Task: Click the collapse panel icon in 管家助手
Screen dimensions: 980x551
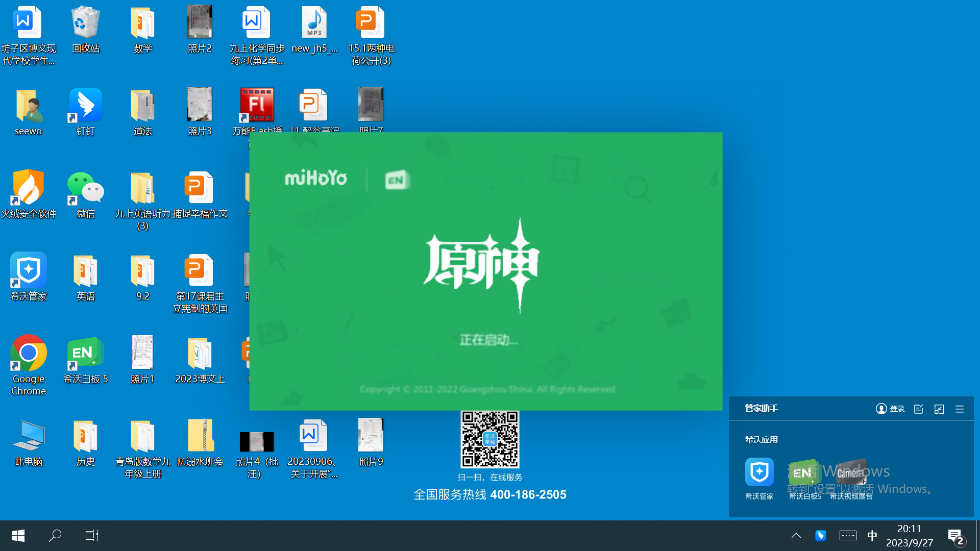Action: coord(939,409)
